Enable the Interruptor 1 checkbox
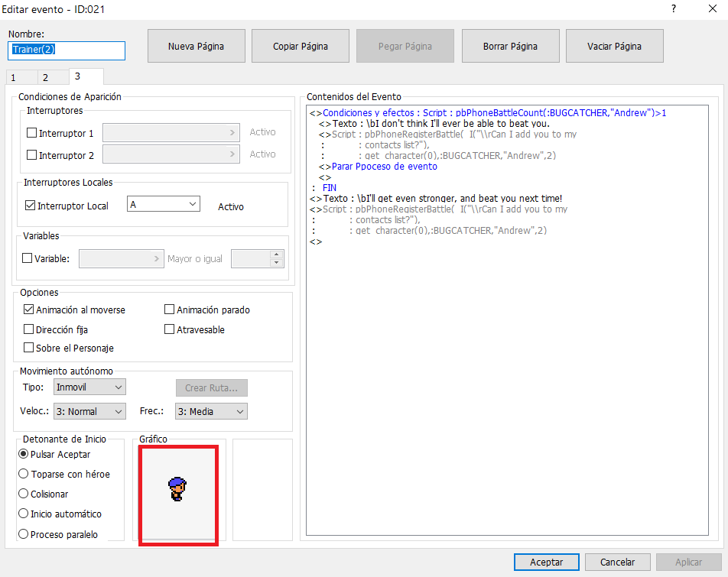Screen dimensions: 728x577 coord(31,133)
